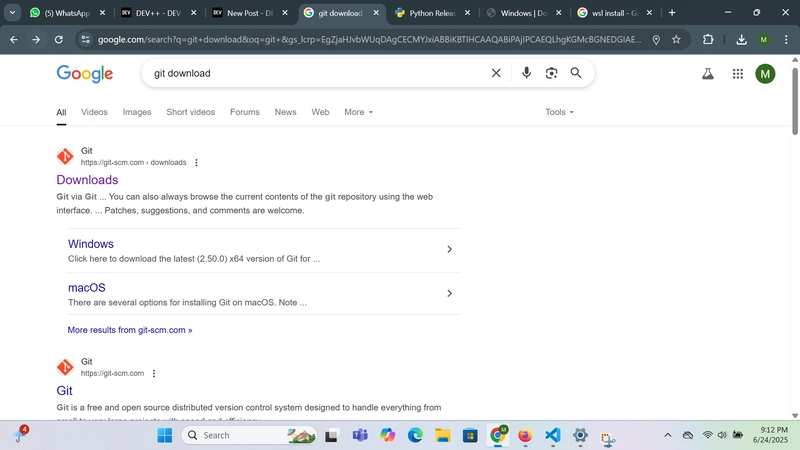Go forward in browser history

36,39
